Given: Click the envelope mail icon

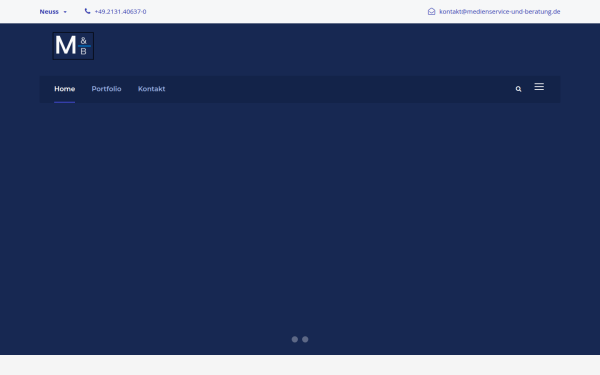Looking at the screenshot, I should click(431, 11).
